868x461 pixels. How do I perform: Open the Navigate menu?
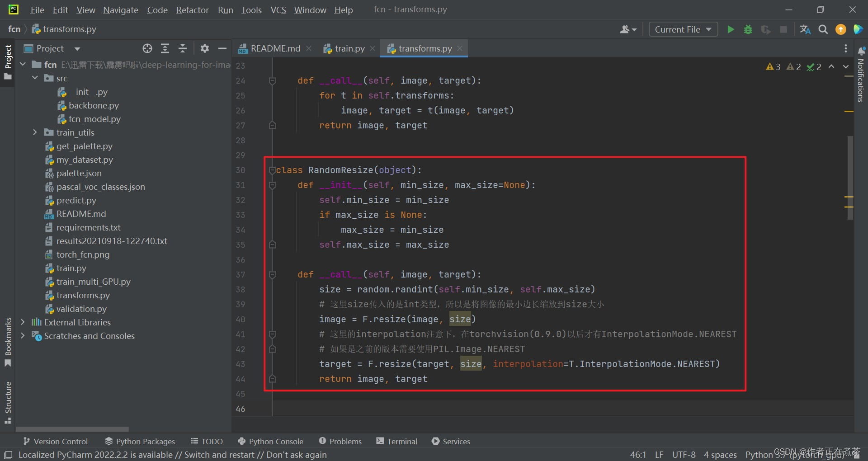pyautogui.click(x=121, y=10)
